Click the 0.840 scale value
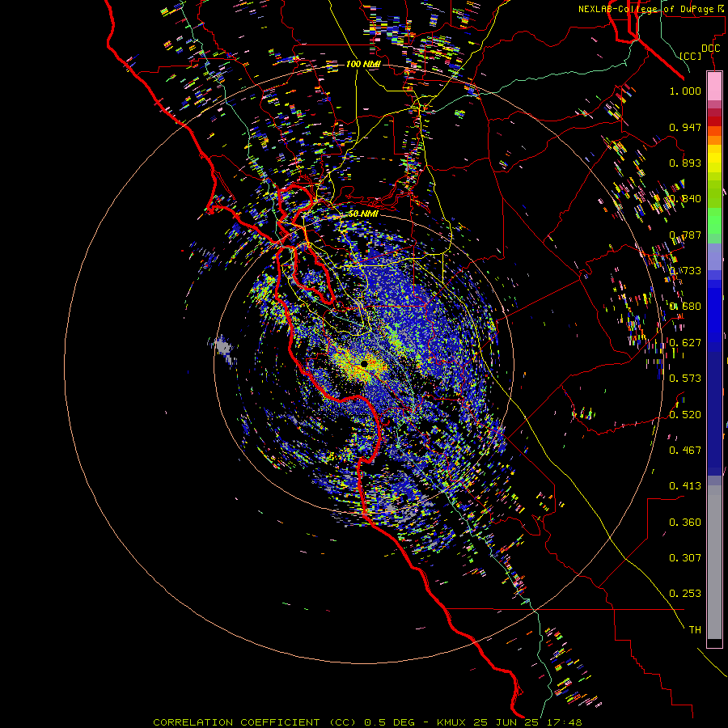 [x=685, y=199]
